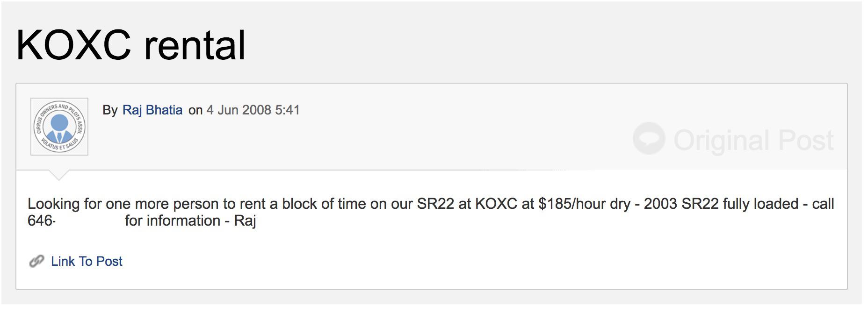Open the Link To Post permalink

pyautogui.click(x=87, y=262)
